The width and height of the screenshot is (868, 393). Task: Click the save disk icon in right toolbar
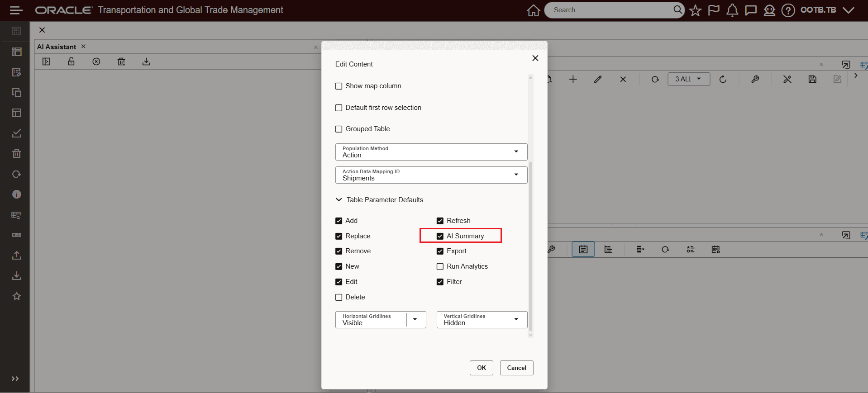click(812, 79)
